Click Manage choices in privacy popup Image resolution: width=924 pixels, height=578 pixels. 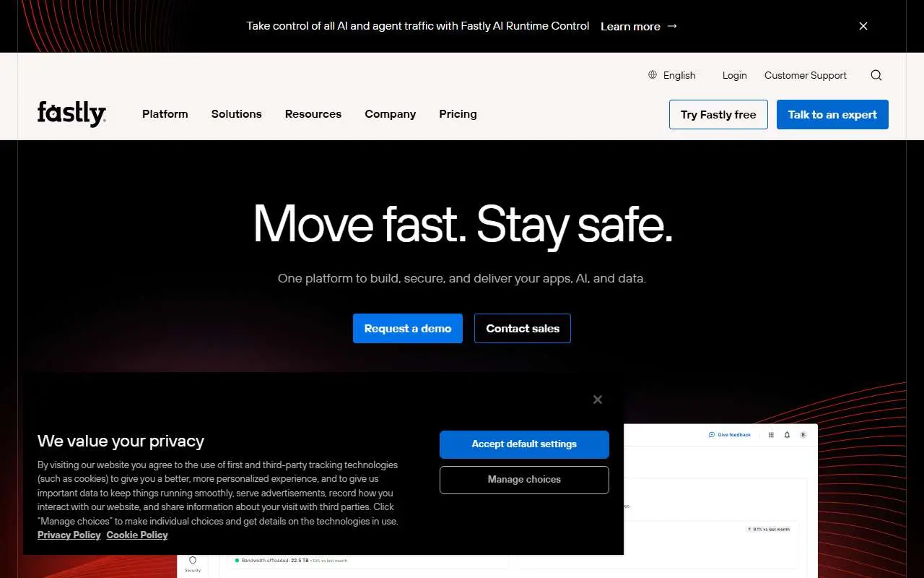(x=524, y=480)
